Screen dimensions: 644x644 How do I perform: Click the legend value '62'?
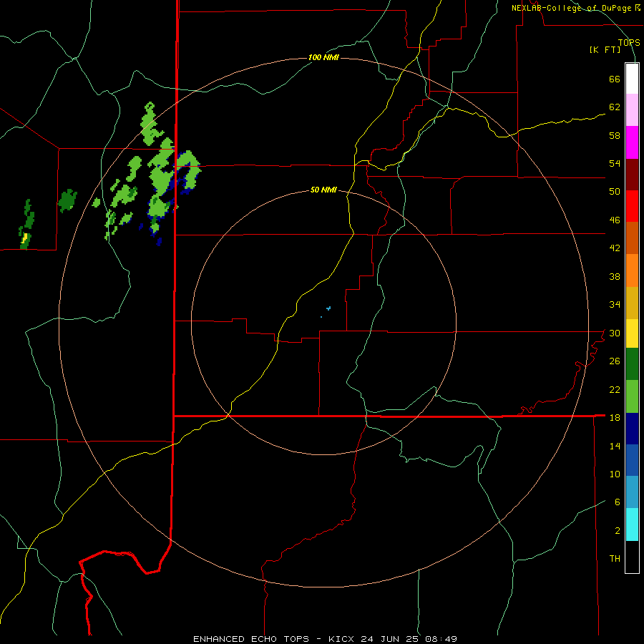pyautogui.click(x=615, y=107)
